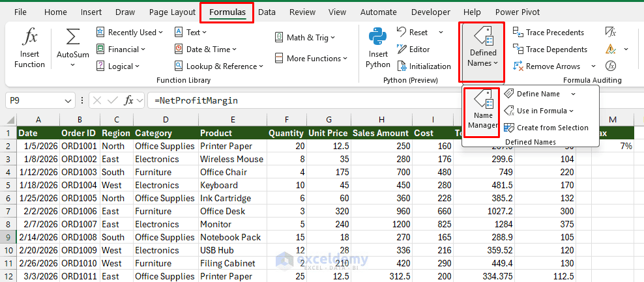Switch to the Power Pivot tab
Screen dimensions: 644x282
pos(518,12)
